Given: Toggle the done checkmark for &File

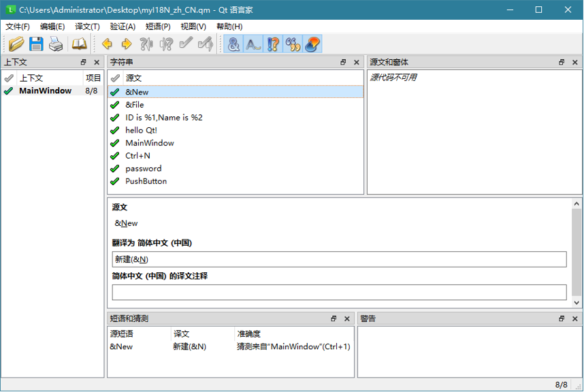Looking at the screenshot, I should click(x=115, y=105).
